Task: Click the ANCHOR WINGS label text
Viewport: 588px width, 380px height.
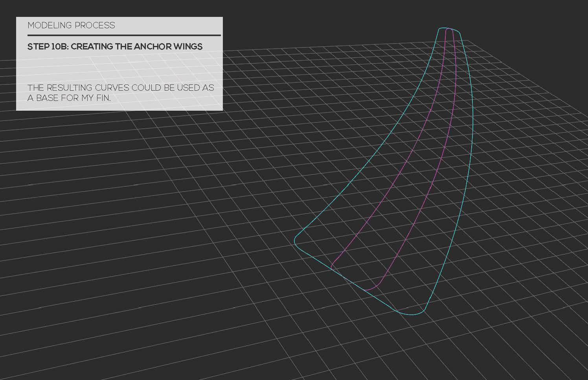Action: [x=173, y=47]
